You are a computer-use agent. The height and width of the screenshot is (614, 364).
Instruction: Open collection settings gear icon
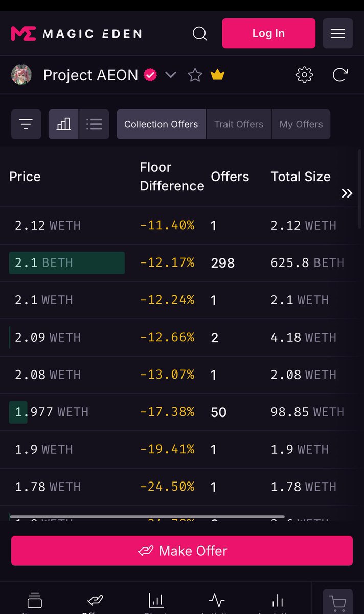(x=304, y=75)
